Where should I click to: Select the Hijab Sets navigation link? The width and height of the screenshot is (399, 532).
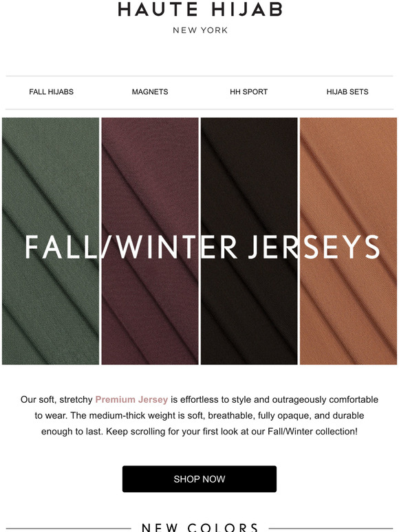(347, 91)
